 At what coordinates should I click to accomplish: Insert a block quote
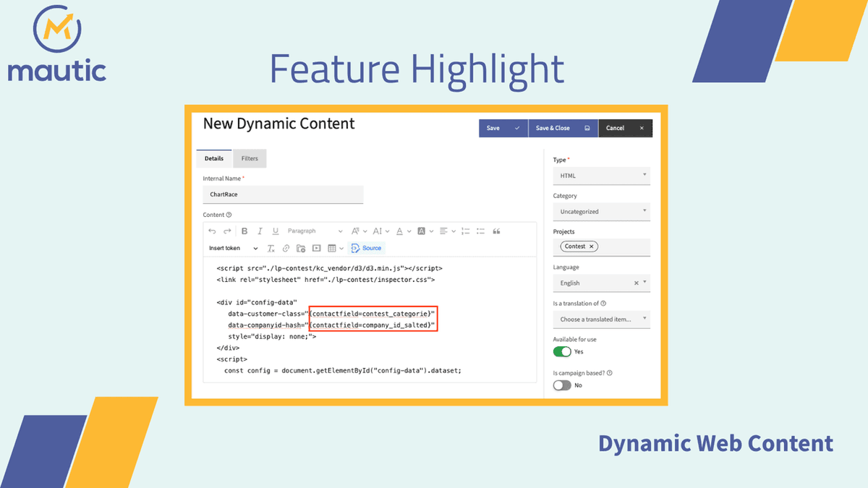pos(496,231)
